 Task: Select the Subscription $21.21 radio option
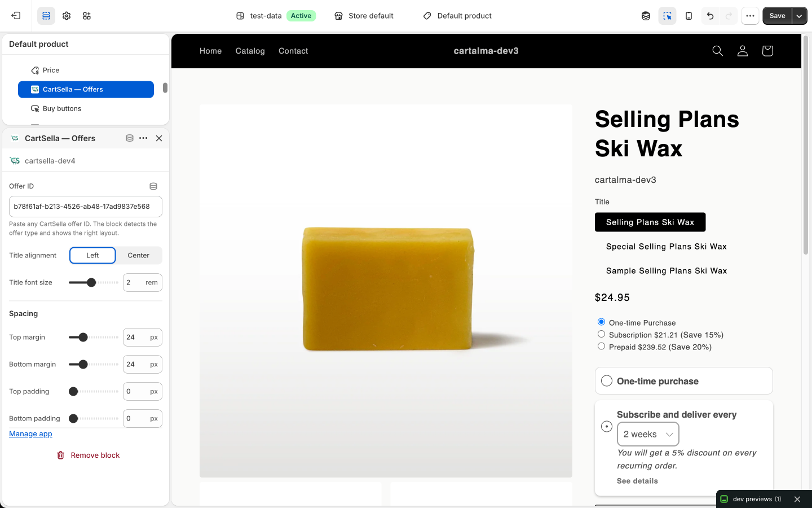601,334
